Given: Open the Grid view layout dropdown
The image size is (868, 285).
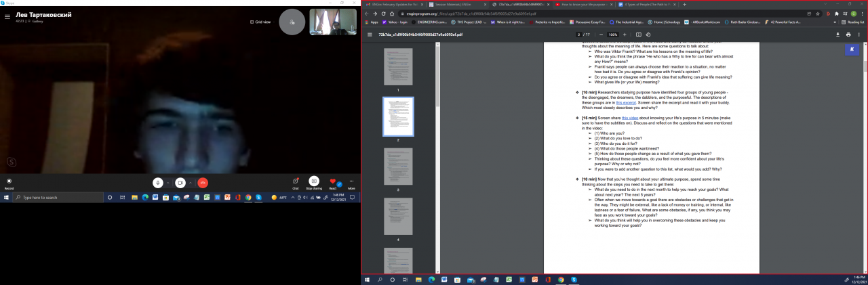Looking at the screenshot, I should 262,22.
